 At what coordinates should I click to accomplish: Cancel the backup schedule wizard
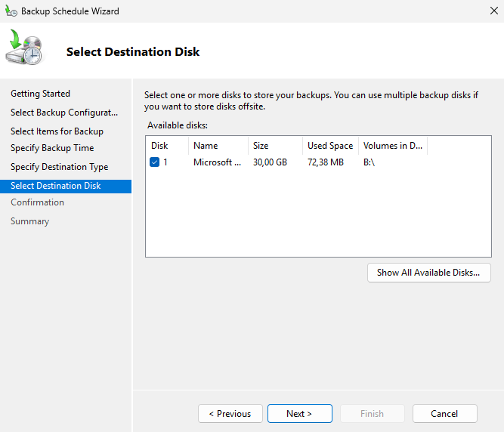[444, 414]
